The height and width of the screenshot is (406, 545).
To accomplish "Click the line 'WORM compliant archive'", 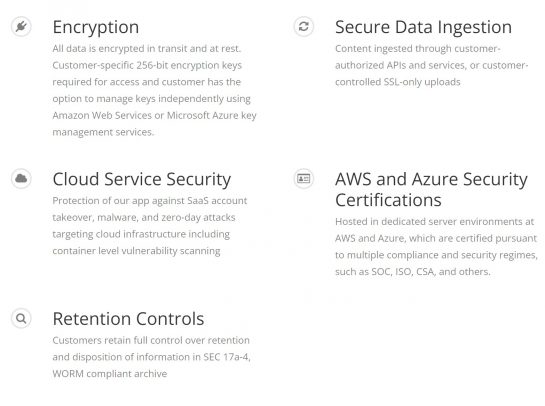I will coord(110,374).
